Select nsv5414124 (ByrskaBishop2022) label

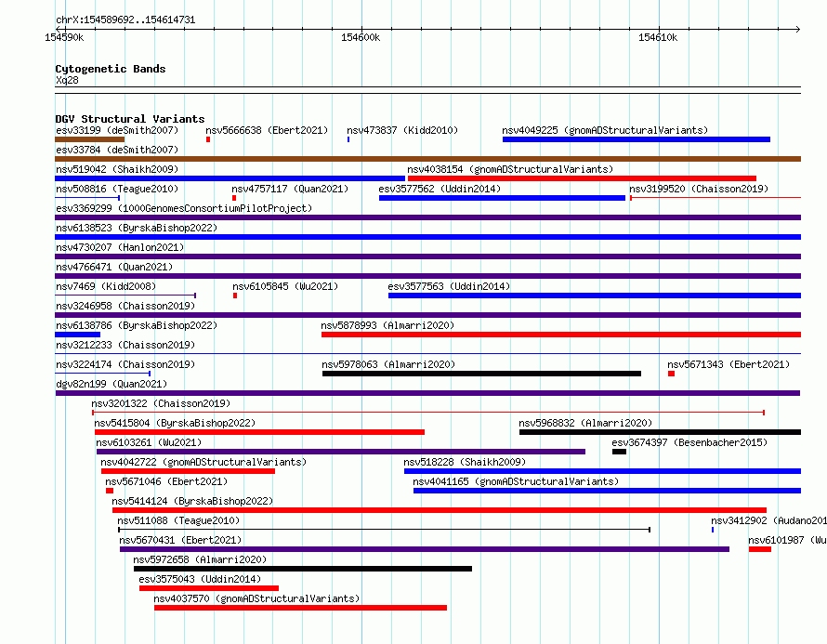point(192,501)
